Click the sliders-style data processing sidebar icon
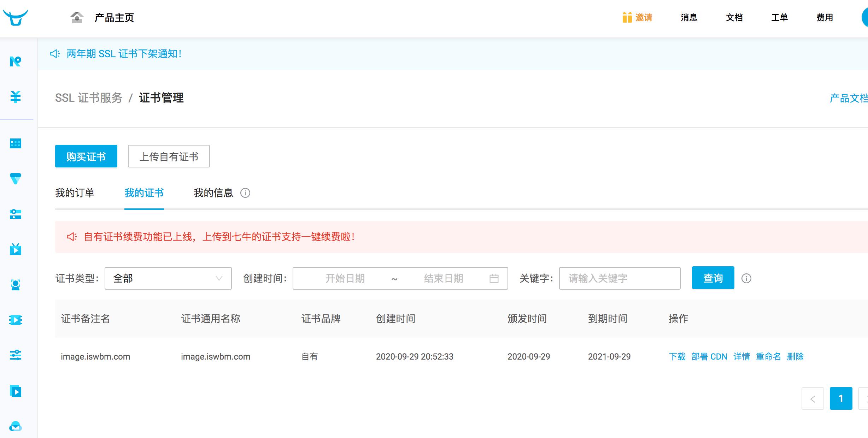This screenshot has width=868, height=438. 16,356
